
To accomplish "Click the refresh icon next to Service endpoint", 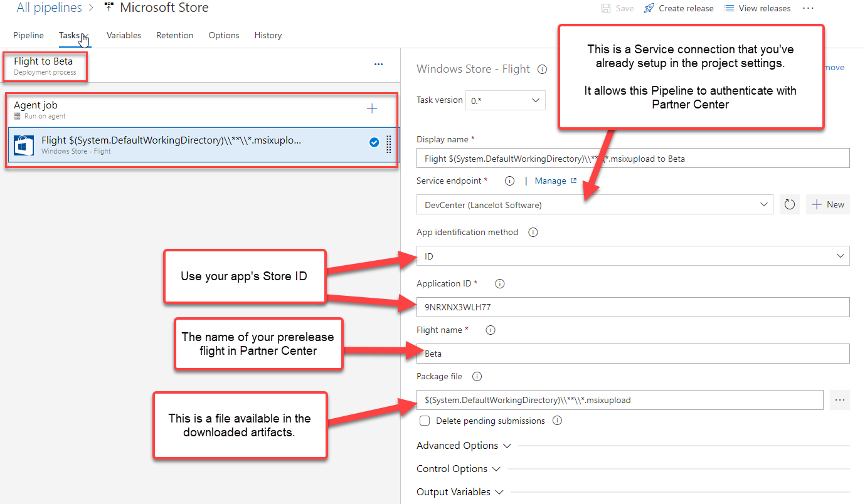I will [790, 204].
